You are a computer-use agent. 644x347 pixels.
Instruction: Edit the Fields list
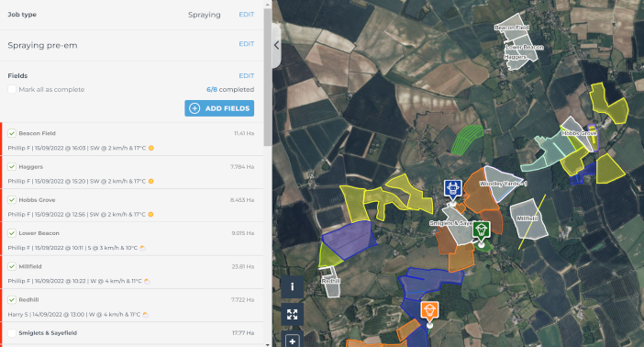pyautogui.click(x=247, y=76)
